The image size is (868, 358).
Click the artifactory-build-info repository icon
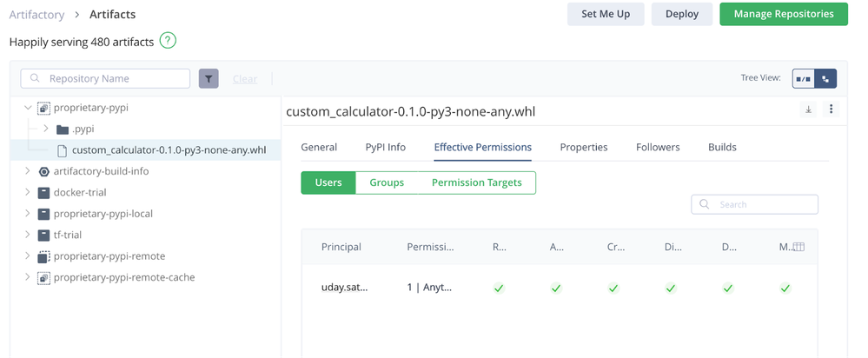tap(44, 171)
